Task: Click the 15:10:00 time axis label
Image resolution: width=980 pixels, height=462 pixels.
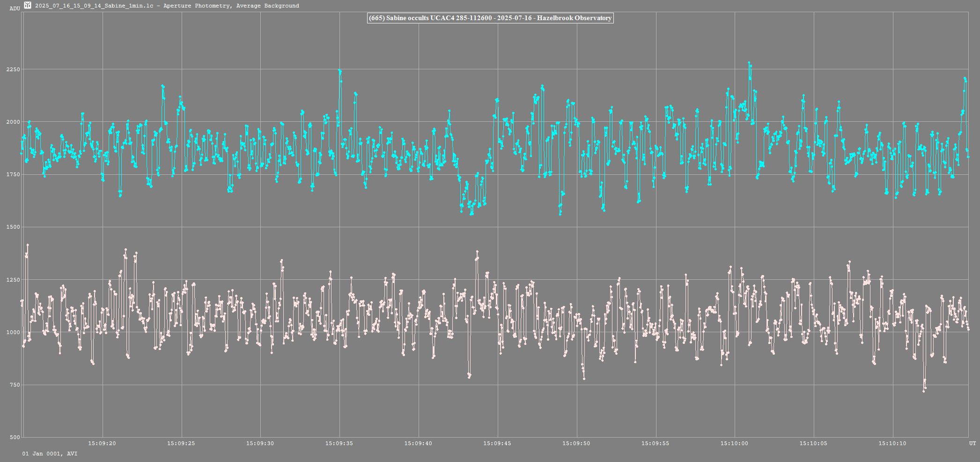Action: [734, 443]
